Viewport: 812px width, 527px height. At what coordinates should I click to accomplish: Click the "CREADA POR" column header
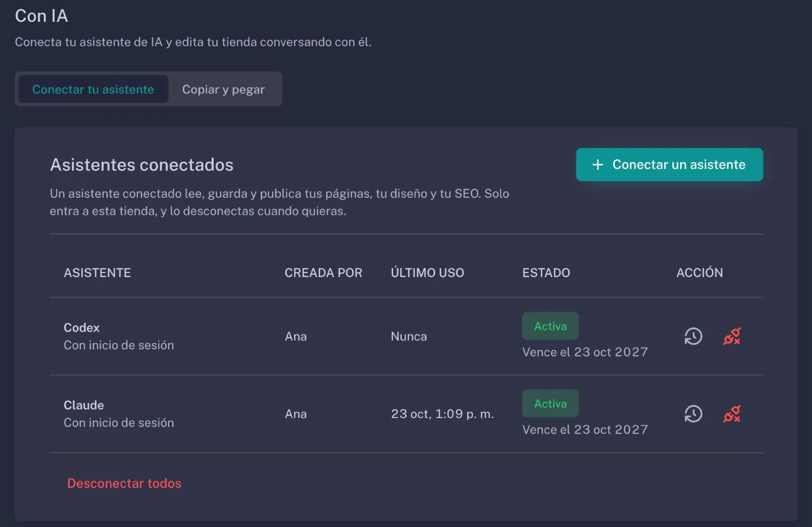[324, 272]
